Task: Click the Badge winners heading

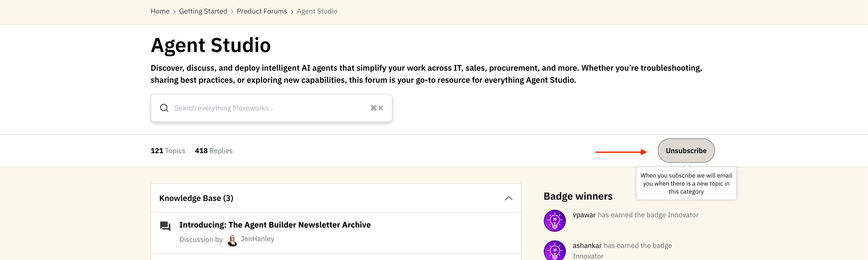Action: coord(578,196)
